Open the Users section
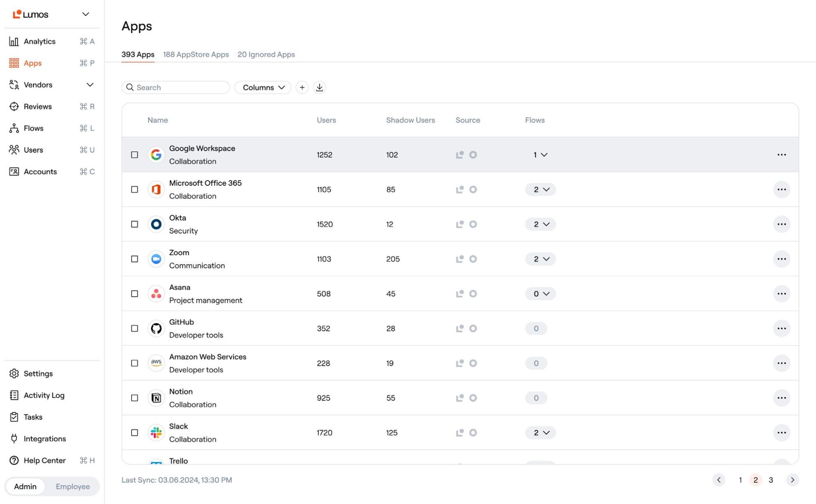Image resolution: width=816 pixels, height=504 pixels. click(x=33, y=149)
